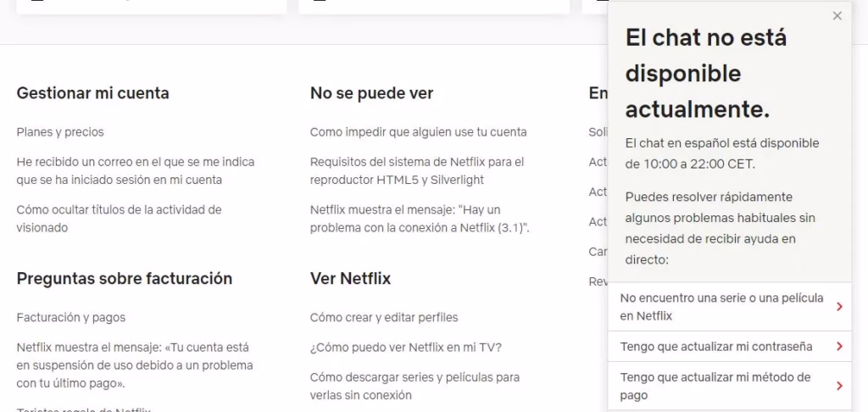Click chevron next to 'actualizar mi método de pago'
This screenshot has height=412, width=868.
839,386
